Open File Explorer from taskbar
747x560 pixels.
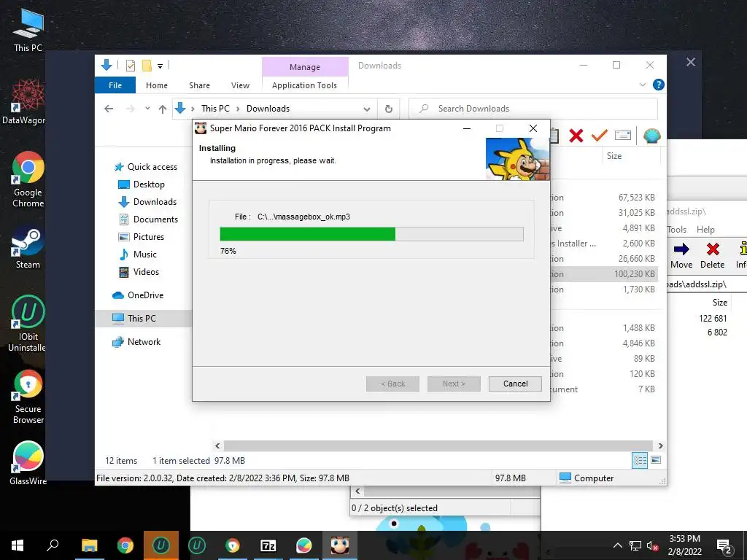pyautogui.click(x=89, y=545)
